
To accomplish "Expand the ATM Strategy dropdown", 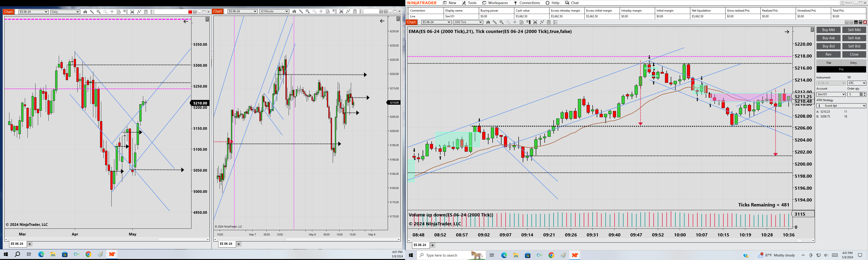I will 841,106.
